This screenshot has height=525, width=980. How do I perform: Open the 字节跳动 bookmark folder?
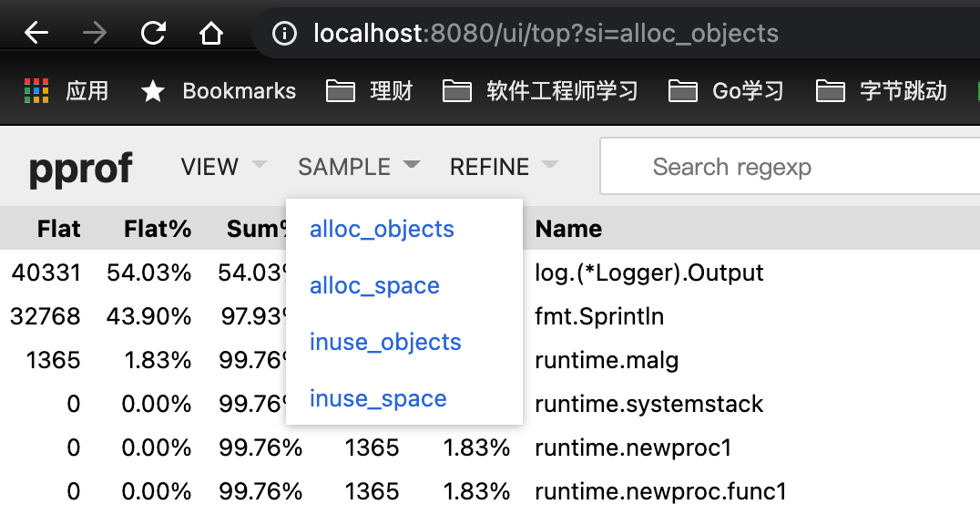[882, 90]
